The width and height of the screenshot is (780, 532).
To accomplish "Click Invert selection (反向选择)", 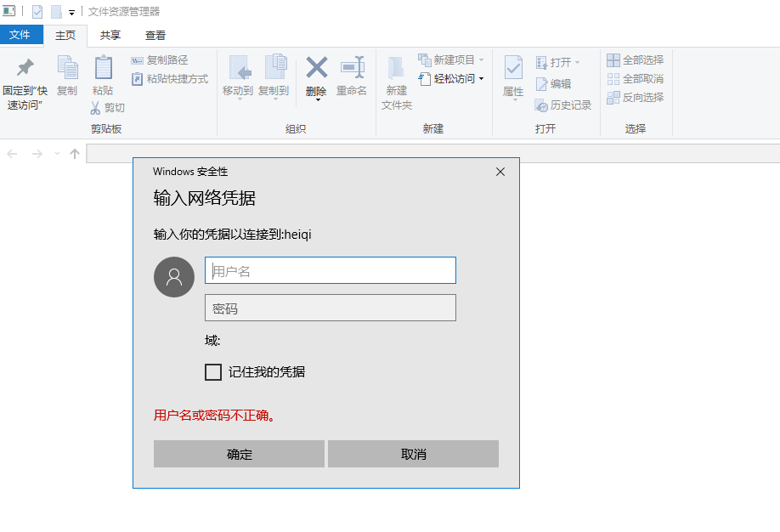I will [x=636, y=98].
